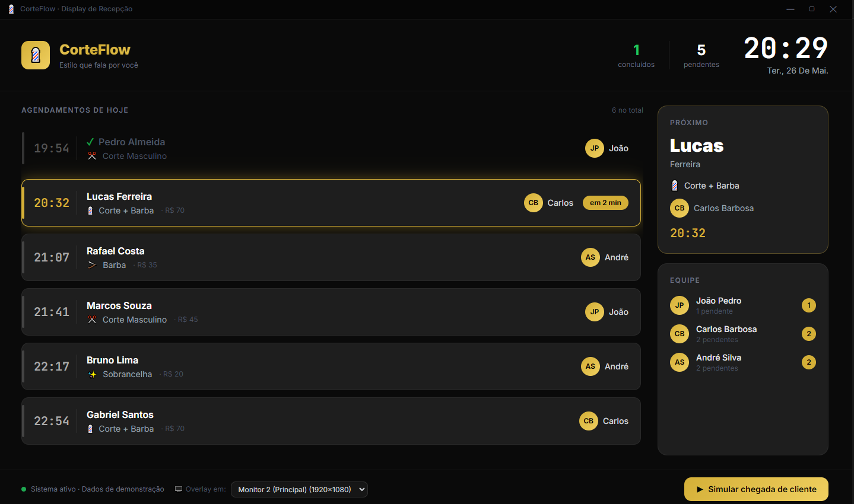The image size is (854, 504).
Task: Click the pendentes counter
Action: tap(701, 56)
